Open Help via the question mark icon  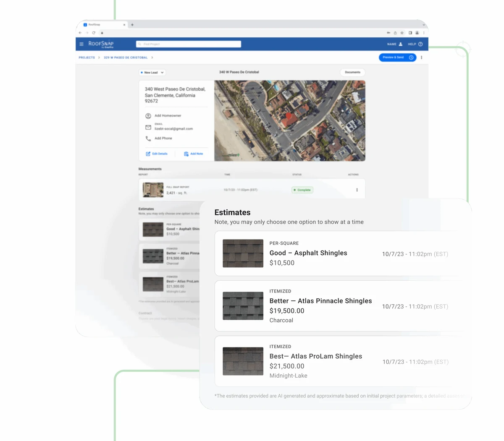420,44
